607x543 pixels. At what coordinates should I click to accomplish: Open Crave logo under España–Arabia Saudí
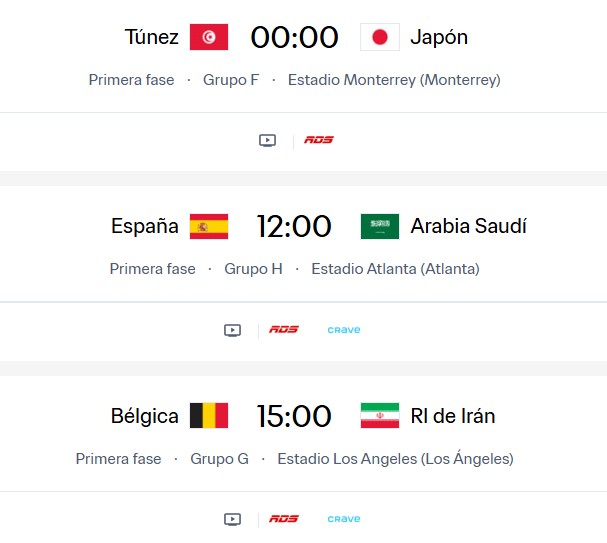[344, 330]
